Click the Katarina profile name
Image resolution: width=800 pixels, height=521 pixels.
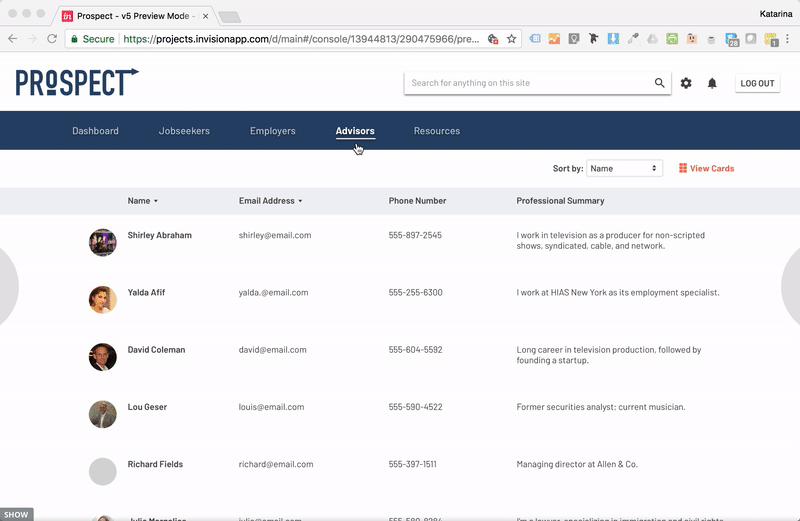click(776, 14)
